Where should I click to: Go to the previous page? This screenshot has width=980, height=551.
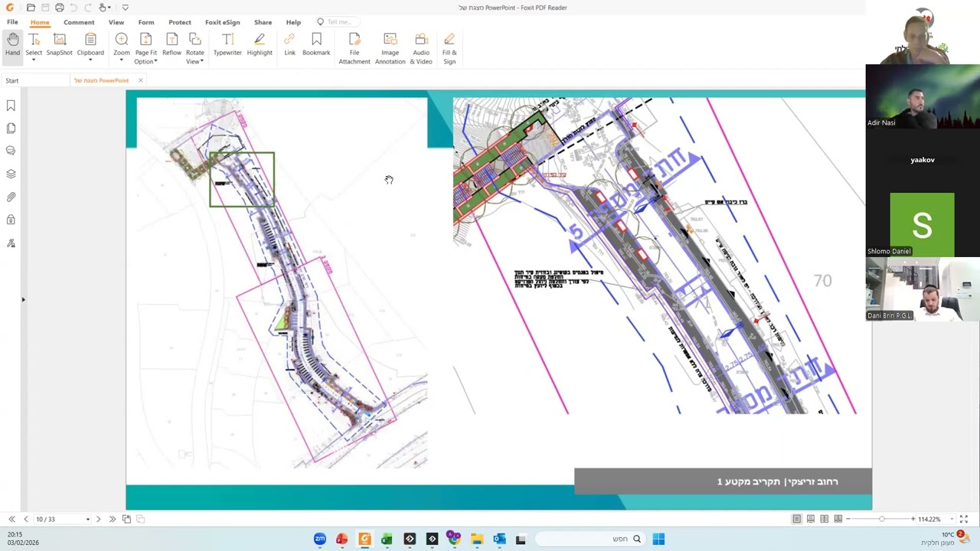click(25, 519)
